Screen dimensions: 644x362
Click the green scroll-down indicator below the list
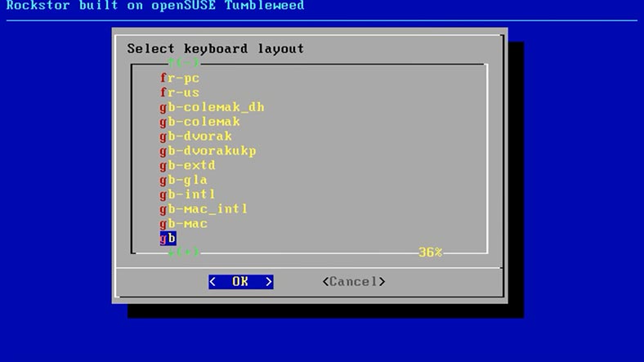[x=184, y=252]
